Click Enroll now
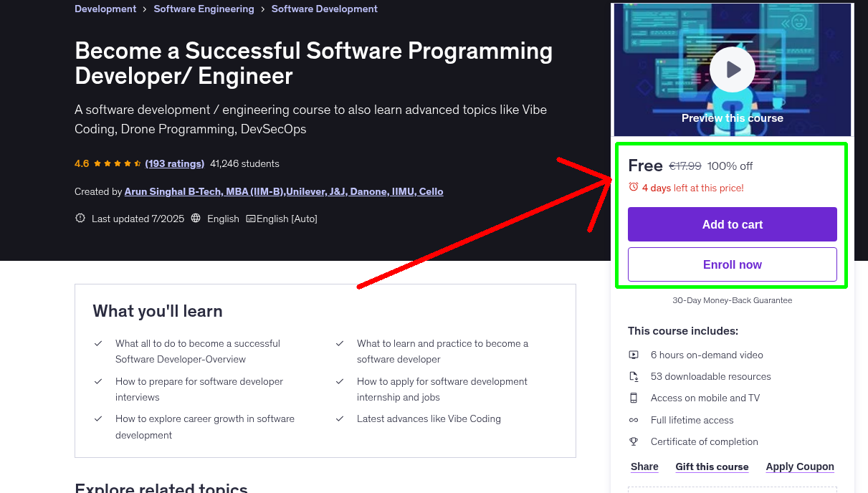The width and height of the screenshot is (868, 493). tap(732, 264)
